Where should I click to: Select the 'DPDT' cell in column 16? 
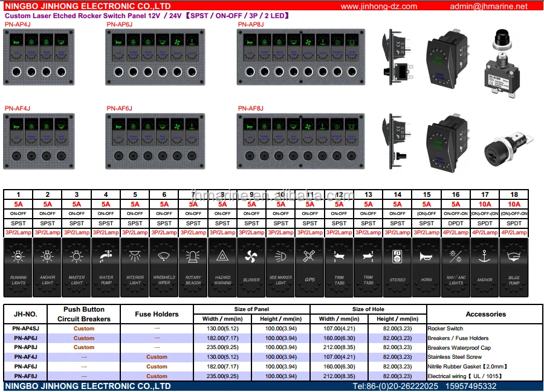pyautogui.click(x=456, y=223)
